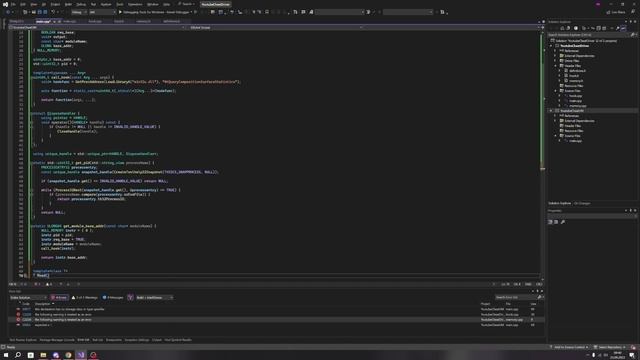Toggle the Warnings filter in Error List
Image resolution: width=640 pixels, height=360 pixels.
[x=84, y=298]
